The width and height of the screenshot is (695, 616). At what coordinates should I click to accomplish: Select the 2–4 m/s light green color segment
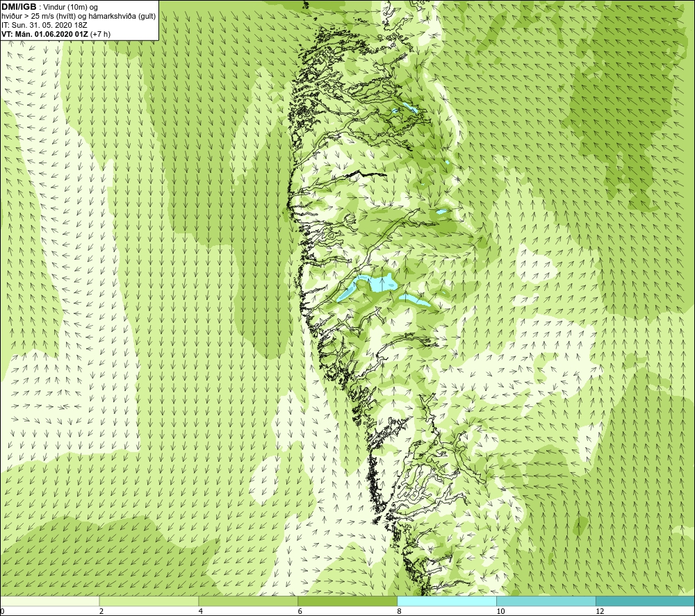(x=149, y=601)
